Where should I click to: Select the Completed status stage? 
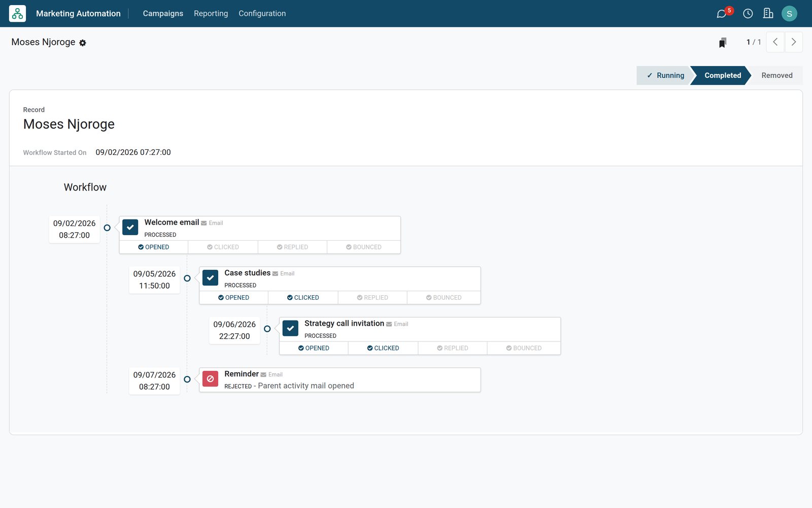tap(722, 75)
